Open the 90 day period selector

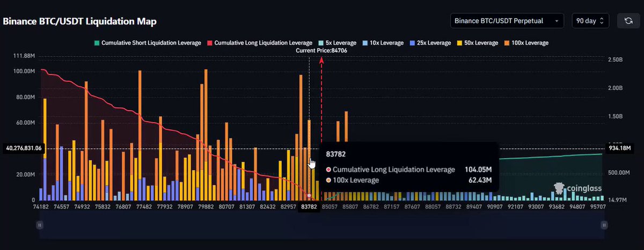[590, 21]
